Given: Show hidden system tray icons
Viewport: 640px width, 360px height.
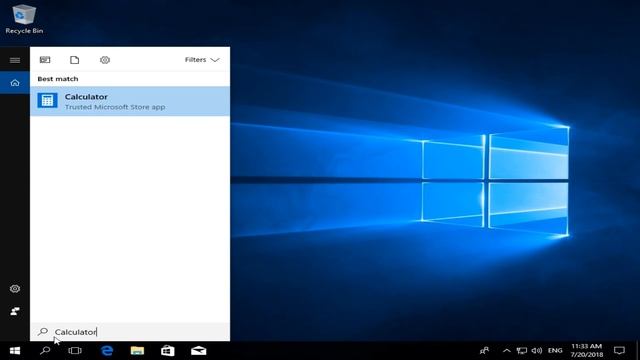Looking at the screenshot, I should pyautogui.click(x=507, y=351).
